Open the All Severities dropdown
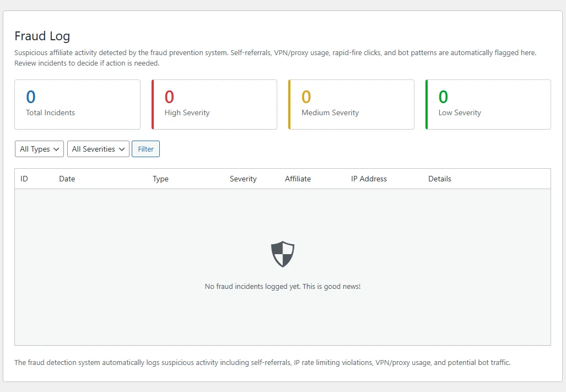The height and width of the screenshot is (392, 566). click(98, 149)
